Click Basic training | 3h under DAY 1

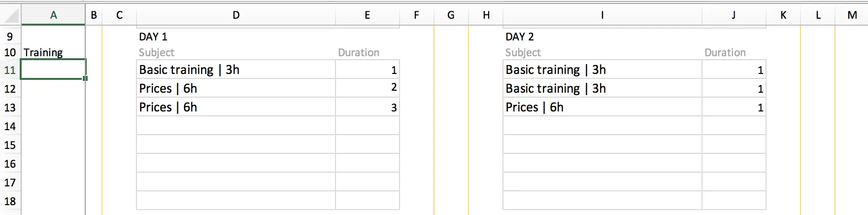click(x=189, y=70)
